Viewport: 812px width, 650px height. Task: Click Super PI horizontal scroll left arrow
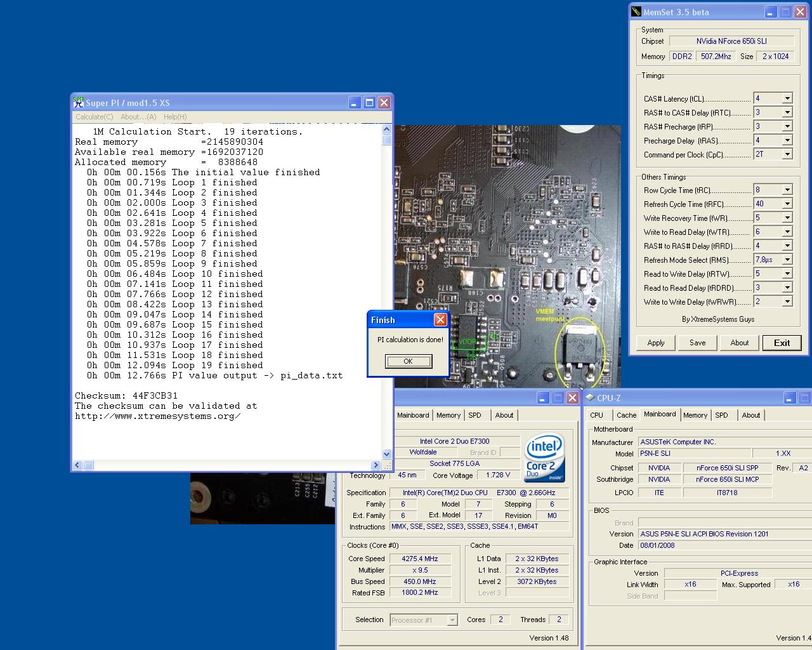pyautogui.click(x=77, y=465)
